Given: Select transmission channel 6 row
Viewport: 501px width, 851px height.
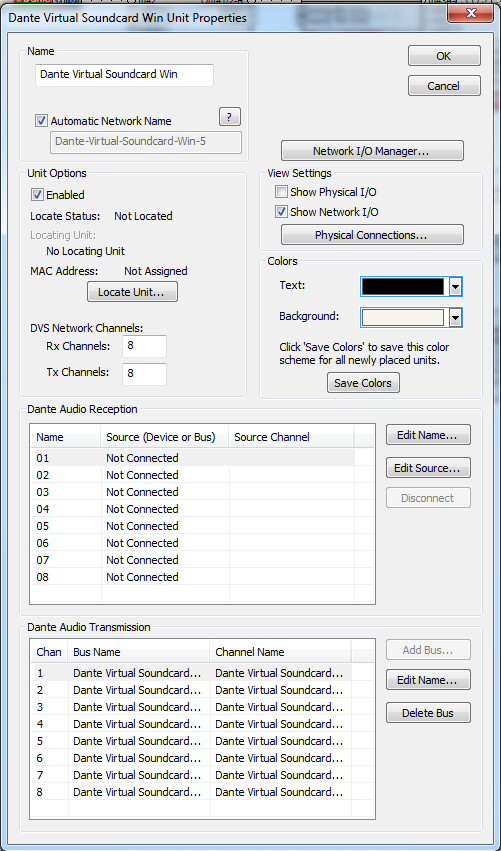Looking at the screenshot, I should 191,758.
